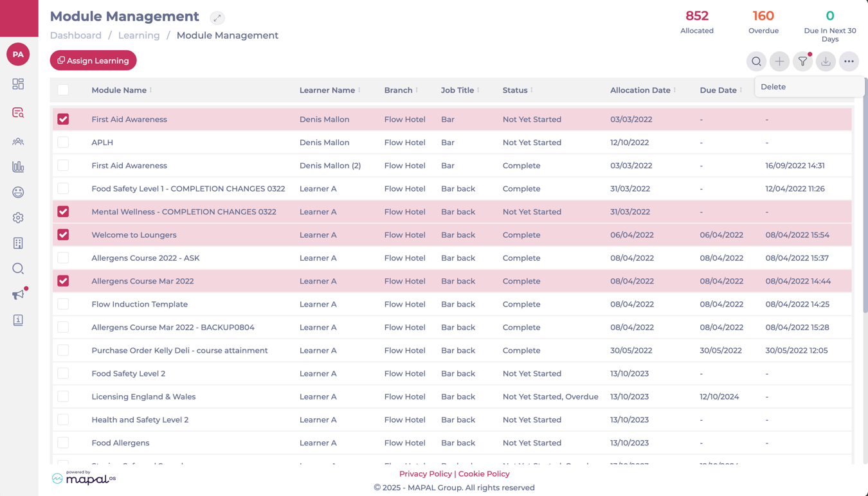The height and width of the screenshot is (496, 868).
Task: Open the megaphone announcements icon
Action: (18, 294)
